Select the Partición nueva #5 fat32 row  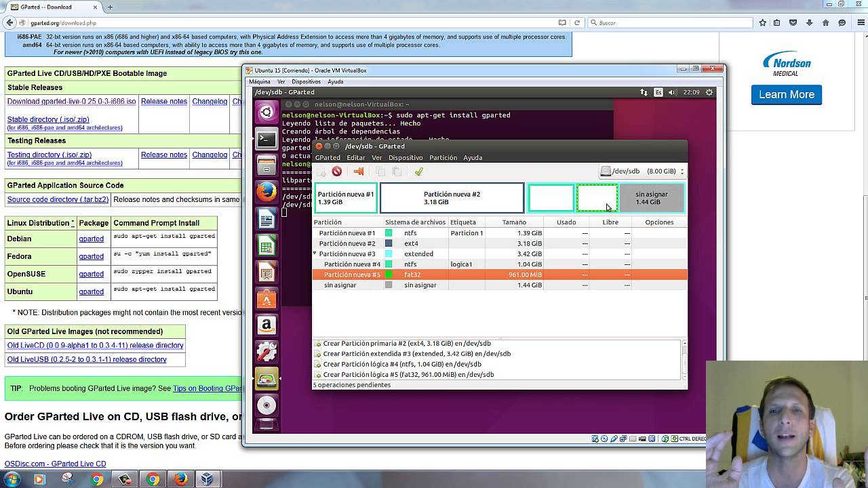(500, 274)
